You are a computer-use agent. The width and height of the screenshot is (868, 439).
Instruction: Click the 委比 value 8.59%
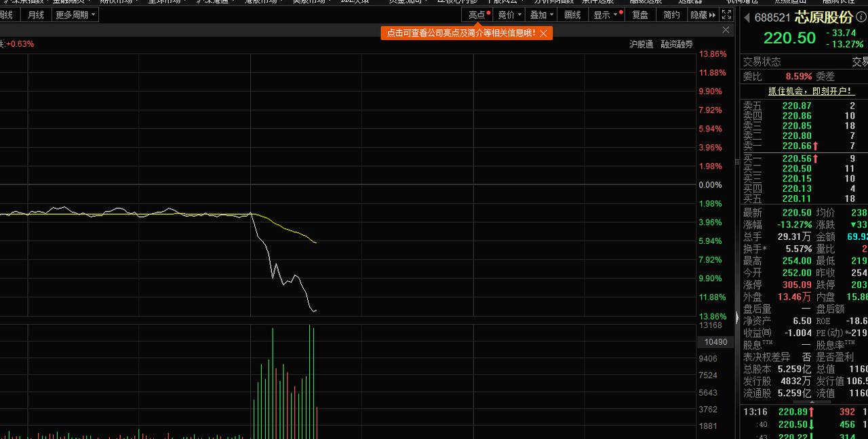coord(799,77)
